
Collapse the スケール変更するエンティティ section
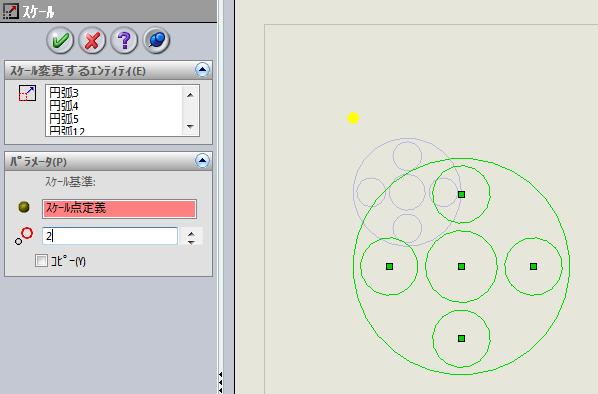tap(202, 70)
